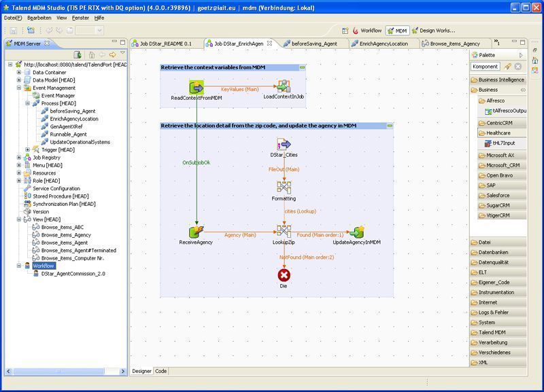Switch to the Code tab
The height and width of the screenshot is (392, 544).
160,371
